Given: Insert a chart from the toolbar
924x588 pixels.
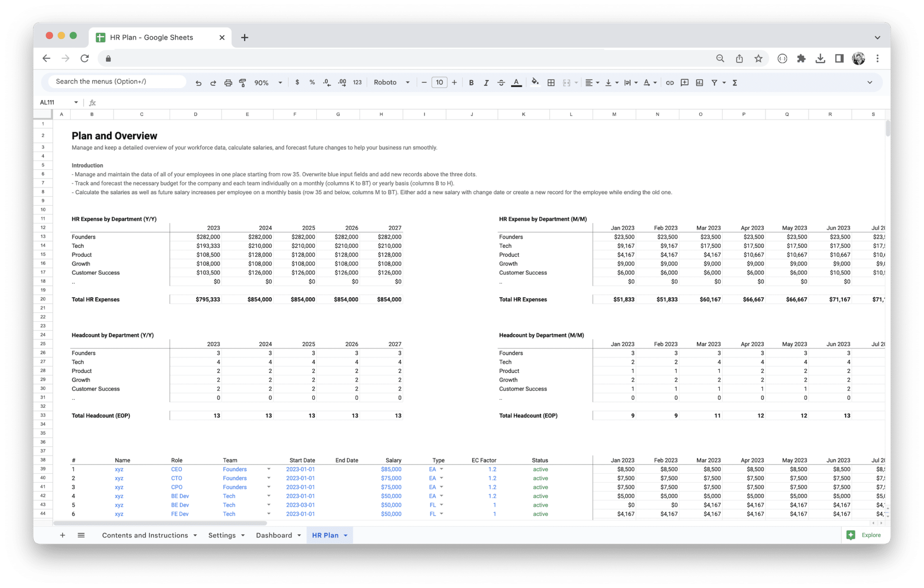Looking at the screenshot, I should click(700, 82).
